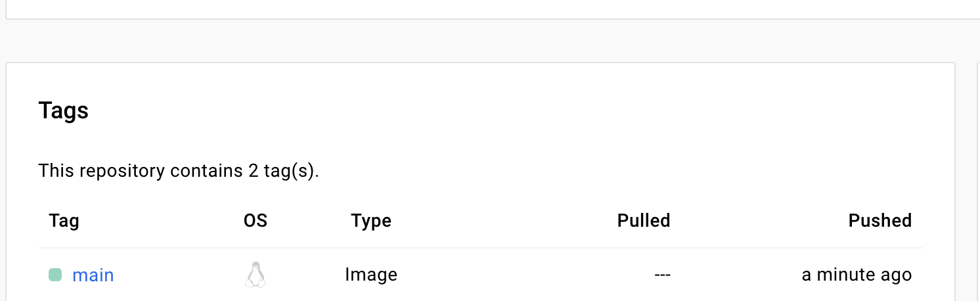Image resolution: width=980 pixels, height=301 pixels.
Task: Click the Linux penguin OS icon
Action: pyautogui.click(x=256, y=275)
